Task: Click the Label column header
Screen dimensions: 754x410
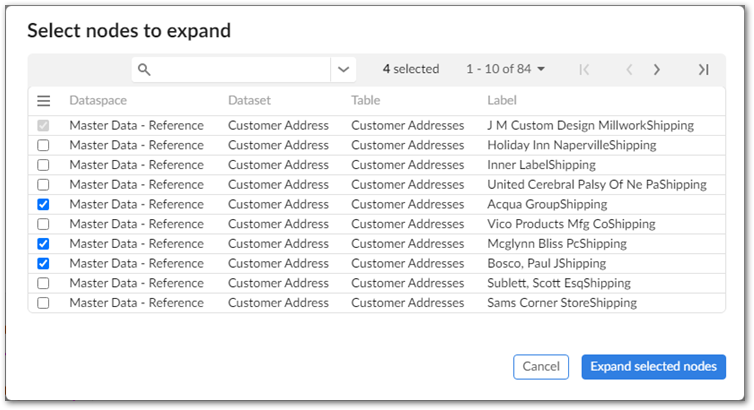Action: (501, 101)
